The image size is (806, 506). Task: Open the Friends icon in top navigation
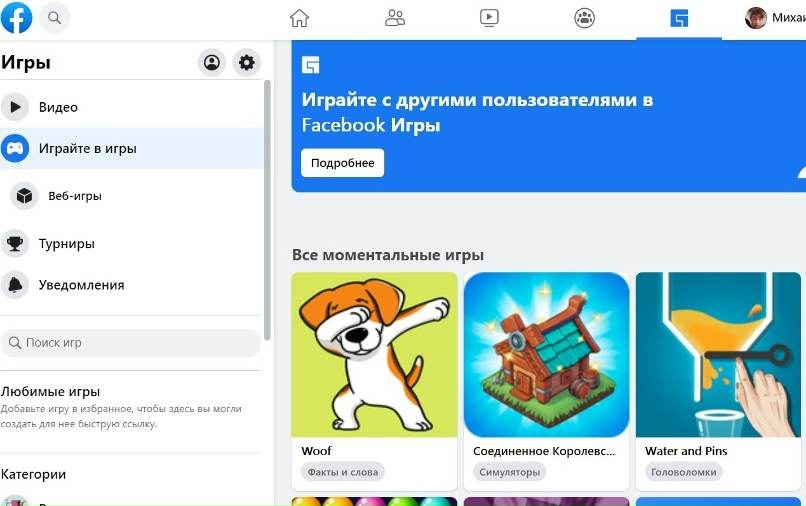395,18
